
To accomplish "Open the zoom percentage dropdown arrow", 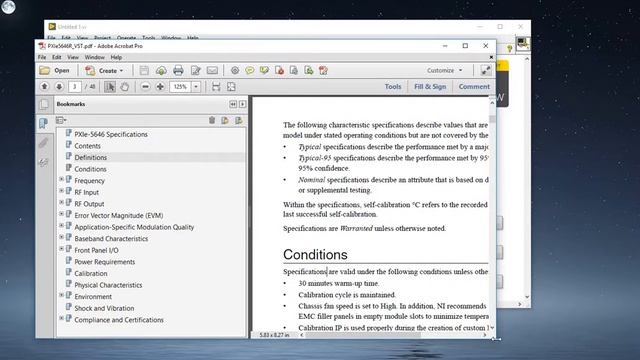I will click(196, 87).
